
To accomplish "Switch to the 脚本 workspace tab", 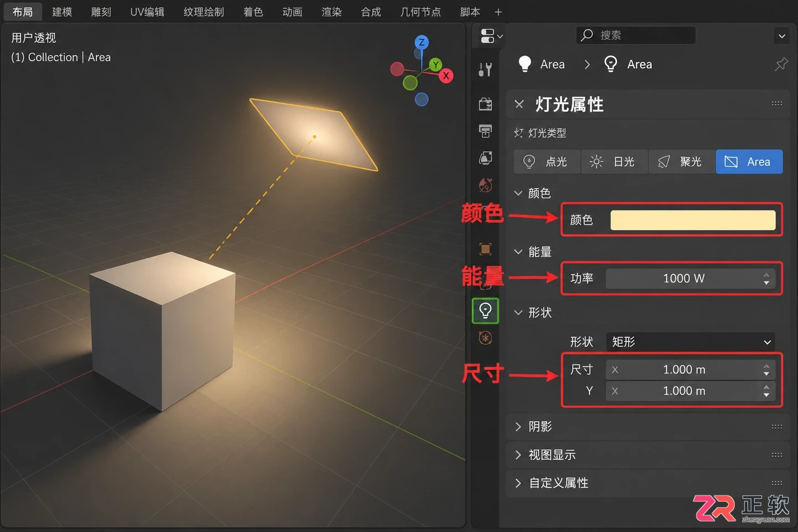I will click(x=470, y=12).
